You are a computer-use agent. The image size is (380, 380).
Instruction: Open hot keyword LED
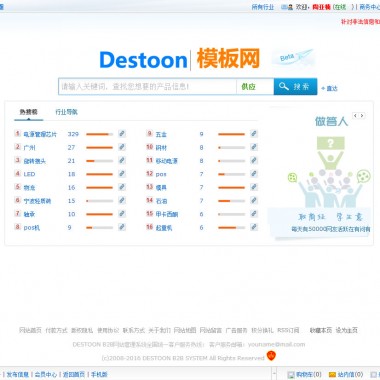tap(29, 174)
